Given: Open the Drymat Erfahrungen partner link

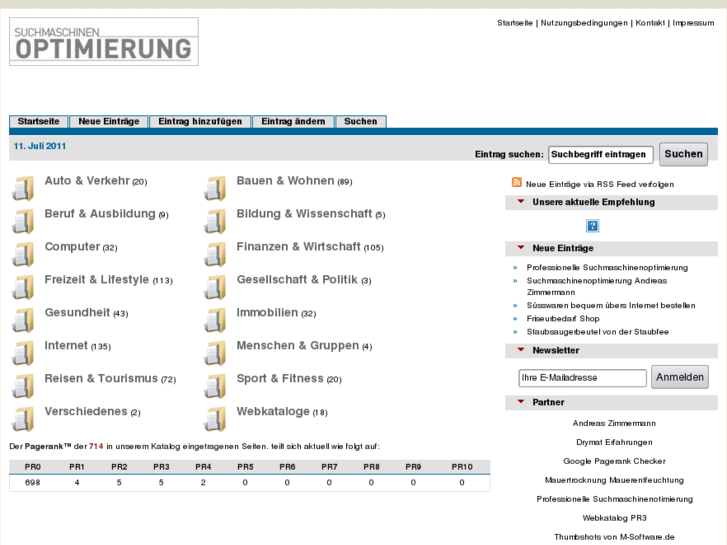Looking at the screenshot, I should 614,442.
